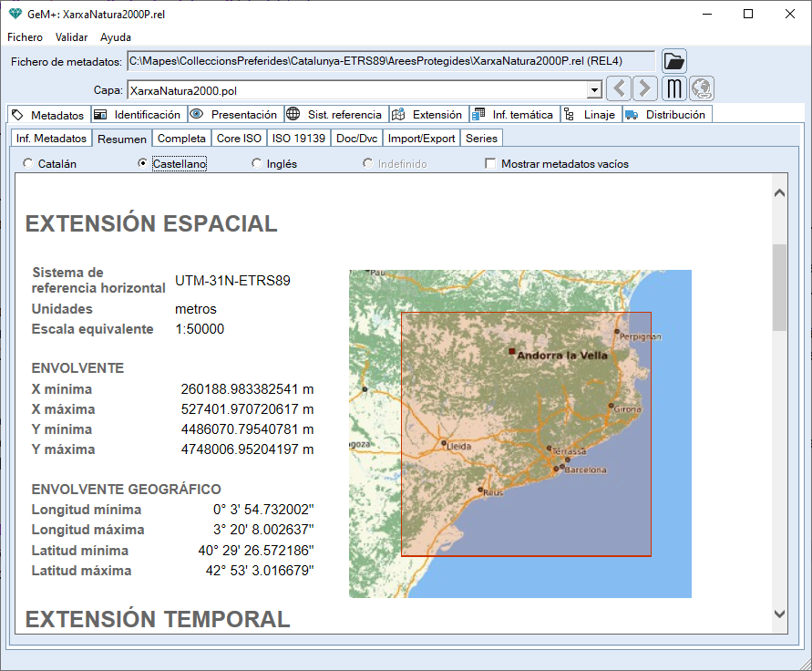Select the Inglés language radio button

257,164
